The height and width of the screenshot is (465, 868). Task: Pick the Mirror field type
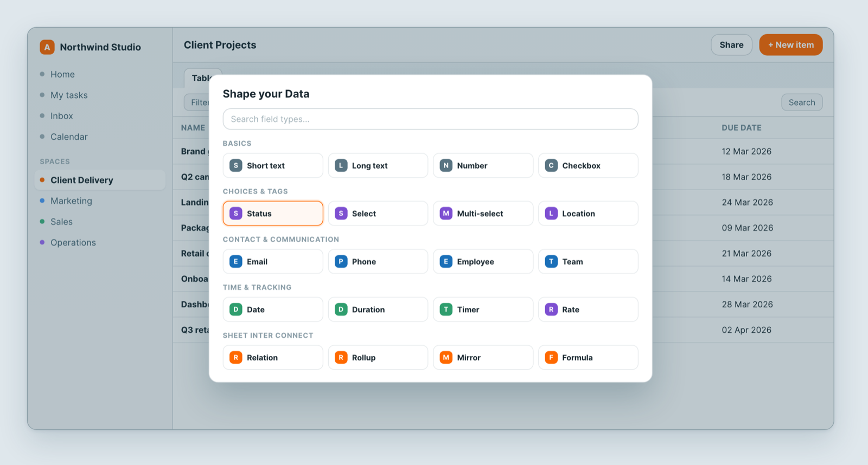483,358
